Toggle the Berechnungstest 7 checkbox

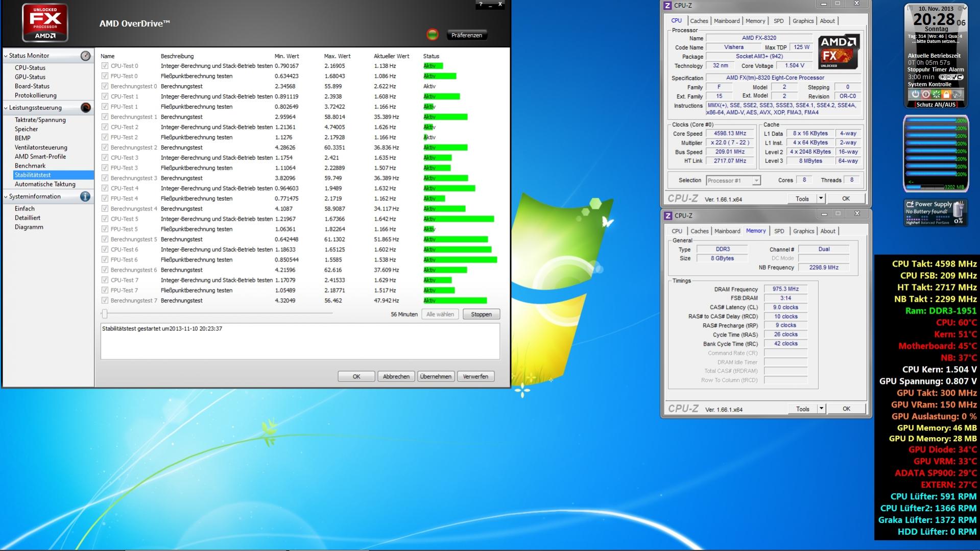[x=105, y=301]
